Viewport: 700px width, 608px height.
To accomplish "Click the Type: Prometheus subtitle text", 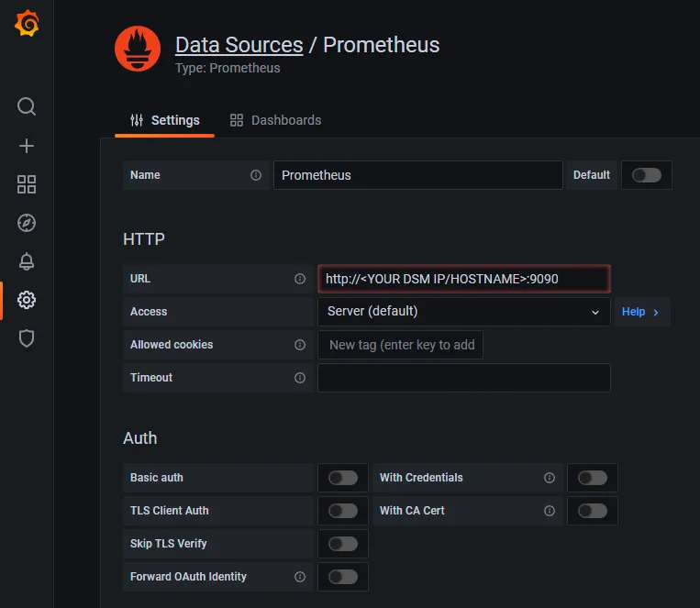I will click(x=228, y=68).
